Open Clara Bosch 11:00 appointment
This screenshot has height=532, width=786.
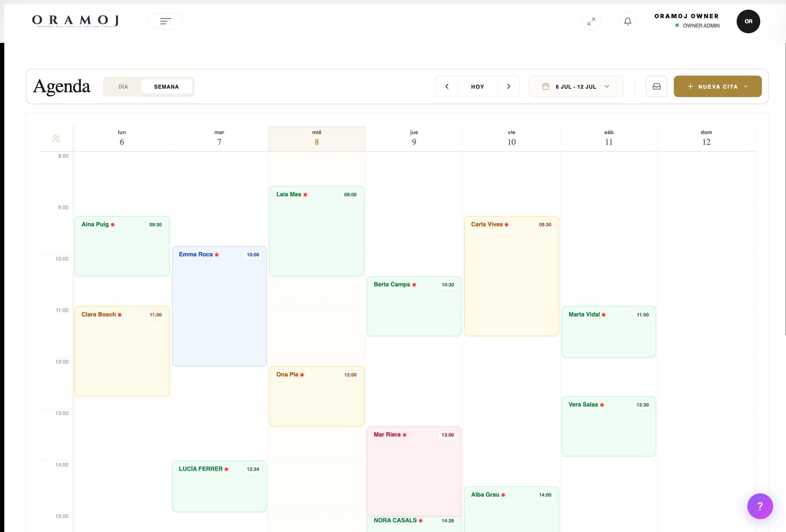pyautogui.click(x=122, y=351)
